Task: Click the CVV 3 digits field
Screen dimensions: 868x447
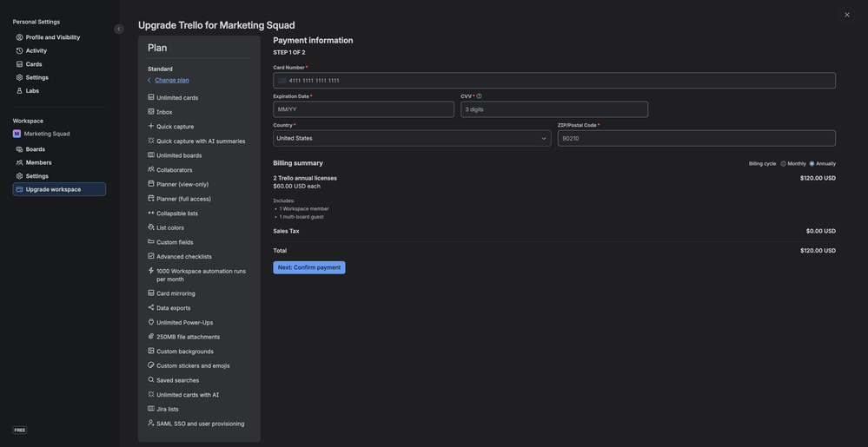Action: tap(554, 109)
